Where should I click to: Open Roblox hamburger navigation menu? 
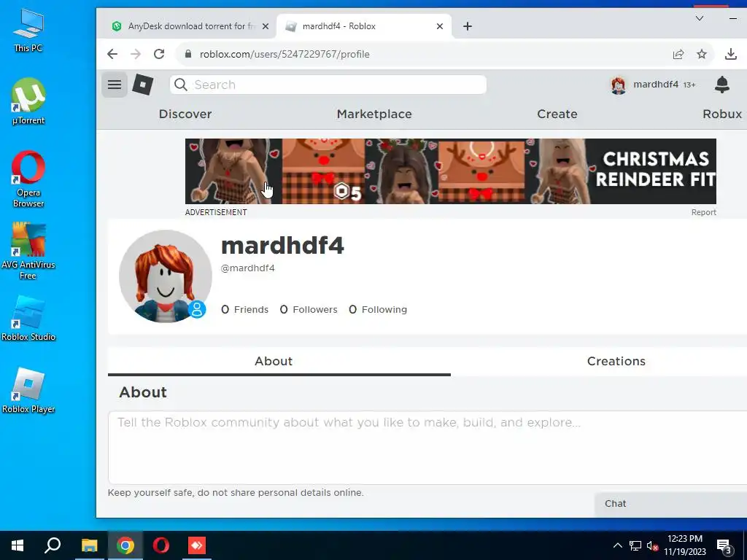click(x=115, y=85)
